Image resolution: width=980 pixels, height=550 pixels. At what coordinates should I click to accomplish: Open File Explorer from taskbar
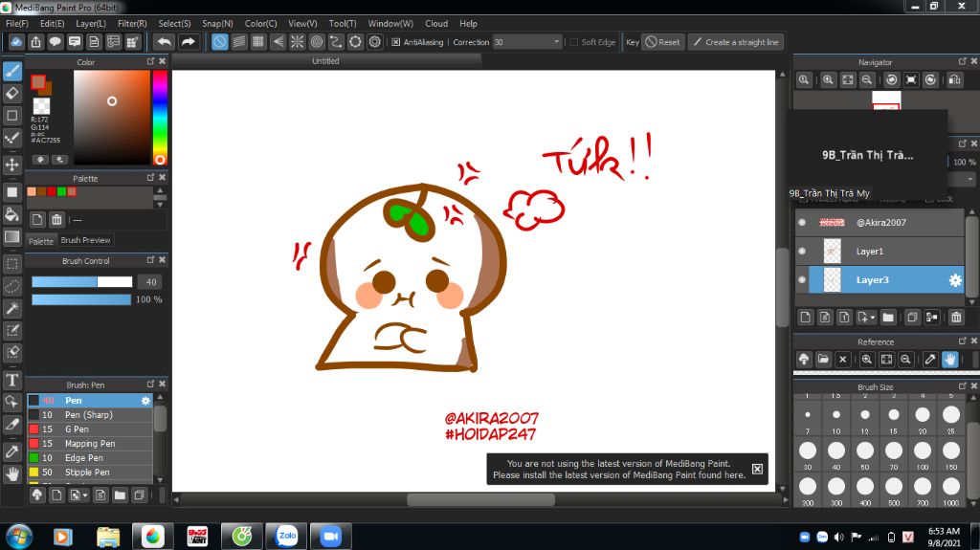(x=108, y=537)
